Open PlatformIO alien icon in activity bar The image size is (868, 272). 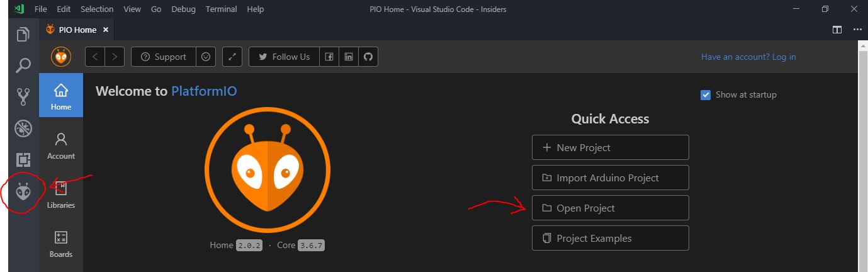pos(23,191)
